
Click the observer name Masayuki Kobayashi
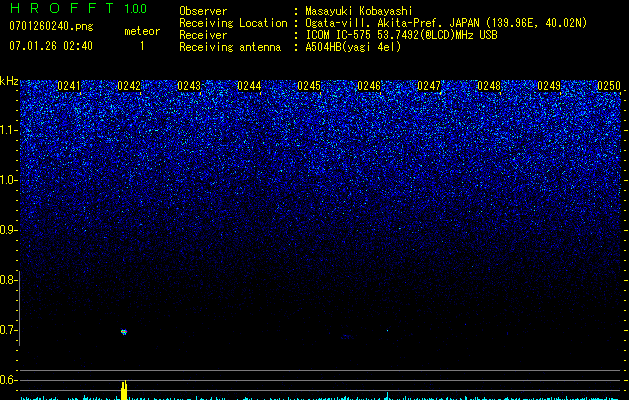[359, 11]
